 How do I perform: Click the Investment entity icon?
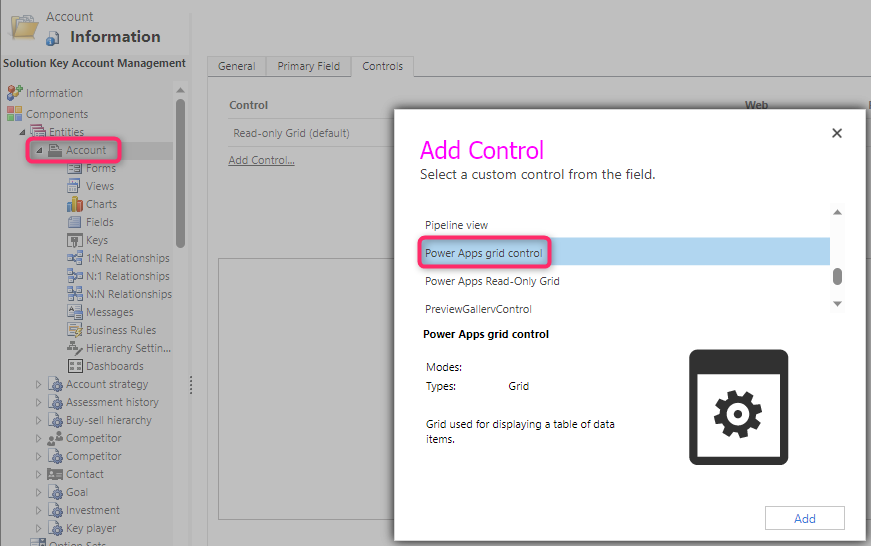[55, 510]
